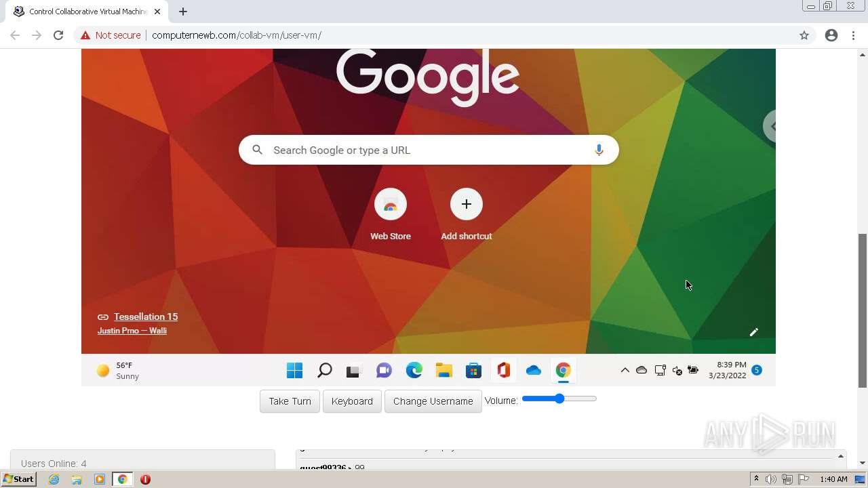Screen dimensions: 868x488
Task: Open the notification badge showing 5
Action: tap(757, 370)
